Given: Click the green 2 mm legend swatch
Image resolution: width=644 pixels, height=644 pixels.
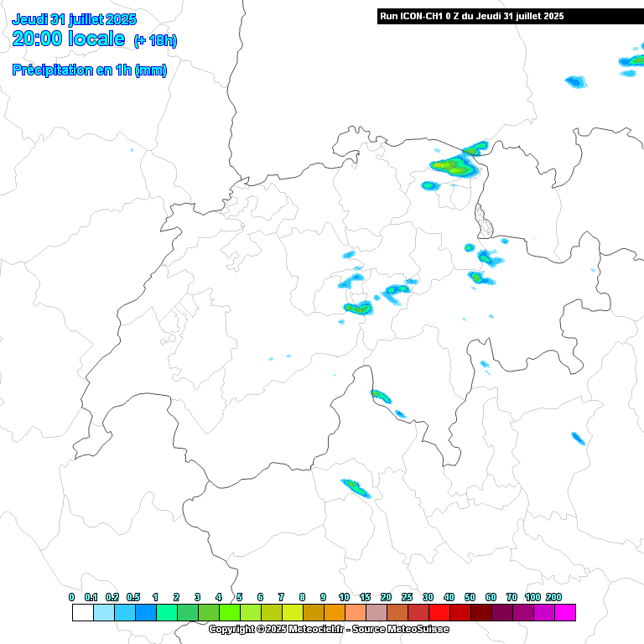Looking at the screenshot, I should tap(188, 612).
